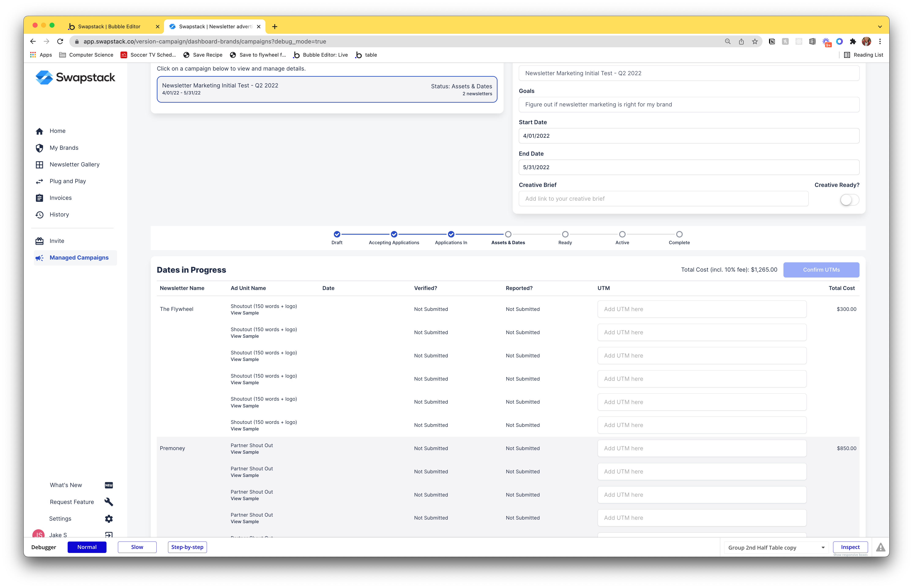Click the $850.00 total cost value
The width and height of the screenshot is (913, 588).
(x=846, y=448)
